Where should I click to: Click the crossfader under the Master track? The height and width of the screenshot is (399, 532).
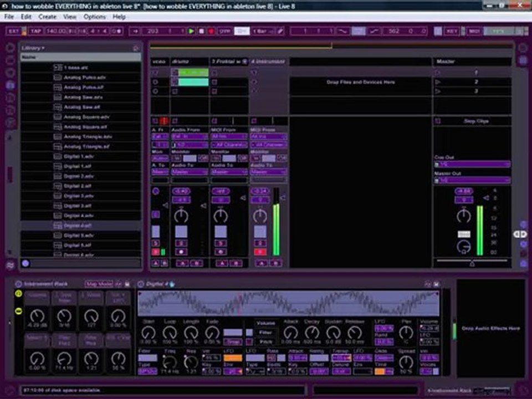pos(472,262)
